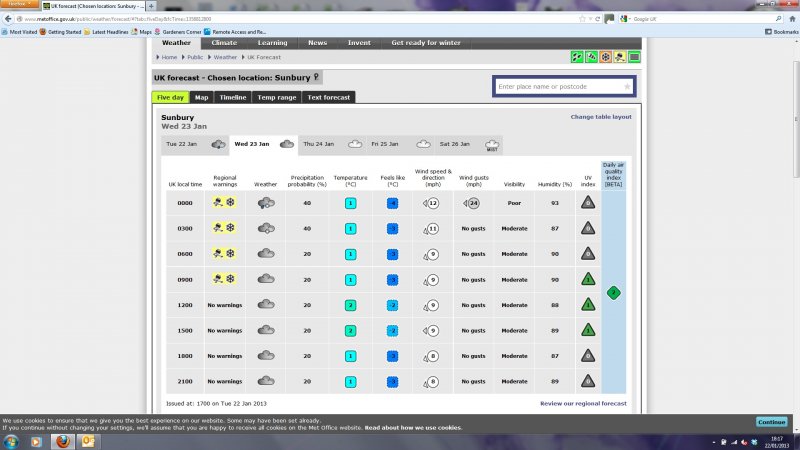Open the Learning menu item
The height and width of the screenshot is (450, 800).
point(272,43)
